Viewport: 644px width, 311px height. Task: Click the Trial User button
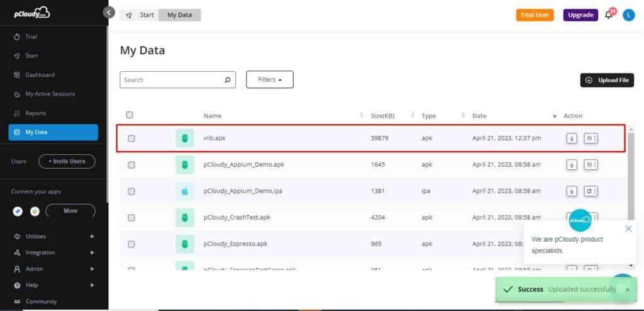(x=535, y=15)
